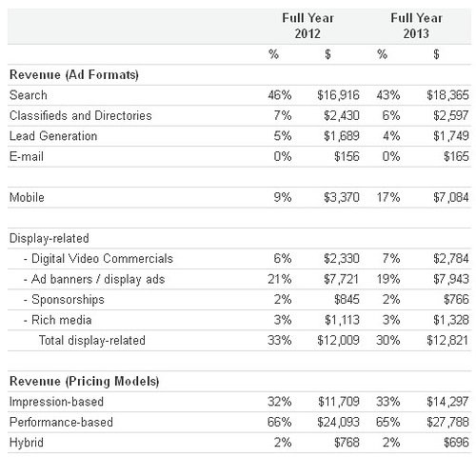Select Revenue (Pricing Models) section heading
The image size is (476, 457).
(85, 381)
